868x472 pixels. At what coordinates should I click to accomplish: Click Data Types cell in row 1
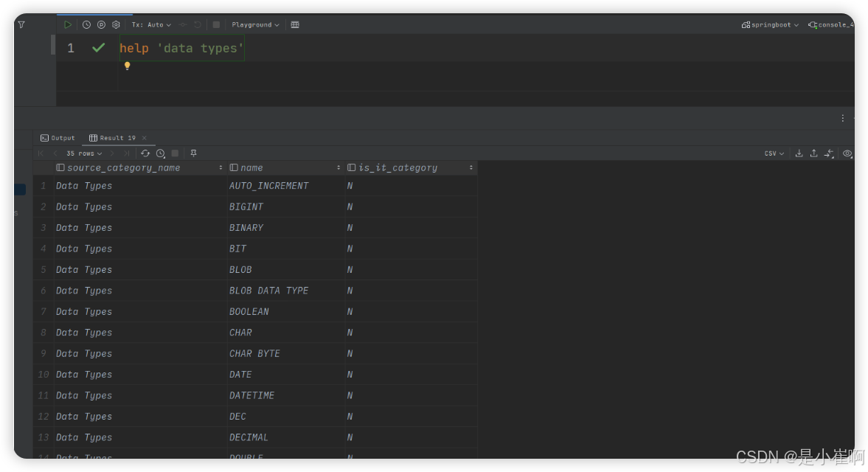140,186
